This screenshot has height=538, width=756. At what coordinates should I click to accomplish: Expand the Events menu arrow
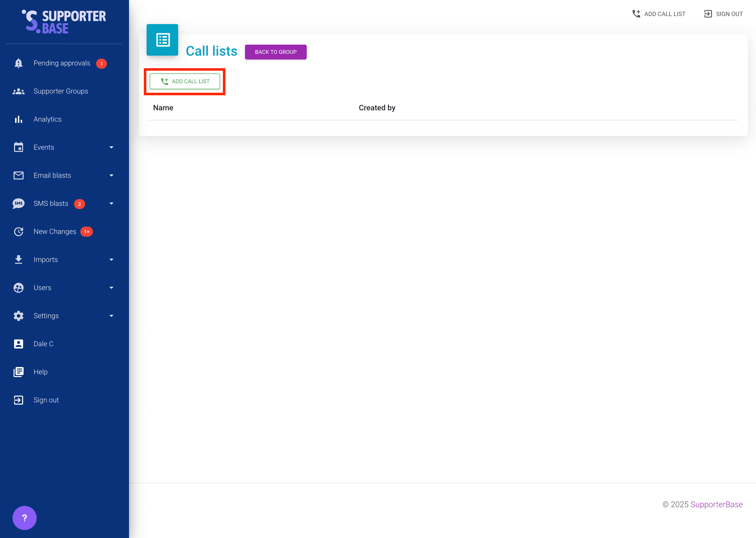click(111, 147)
